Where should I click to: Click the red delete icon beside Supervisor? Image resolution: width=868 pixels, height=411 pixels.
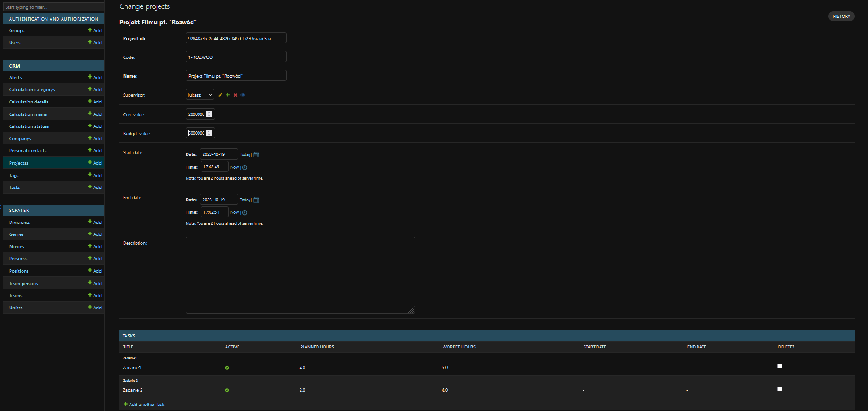(235, 95)
